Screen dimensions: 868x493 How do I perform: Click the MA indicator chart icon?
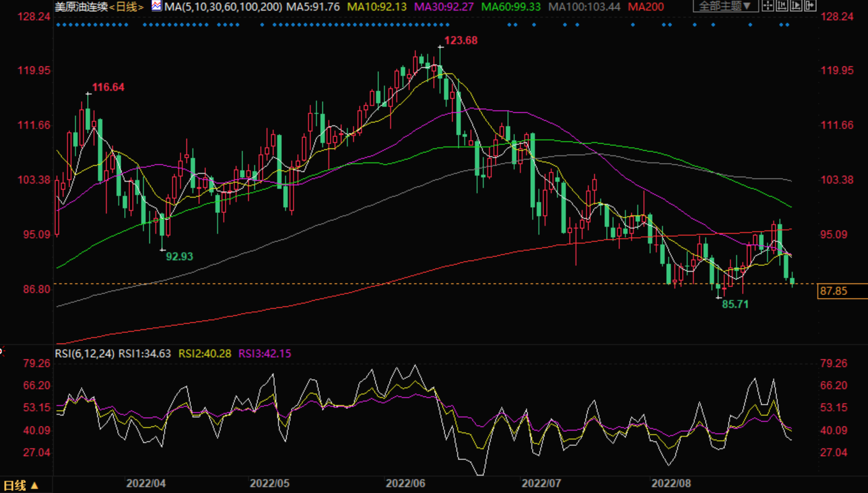[157, 6]
